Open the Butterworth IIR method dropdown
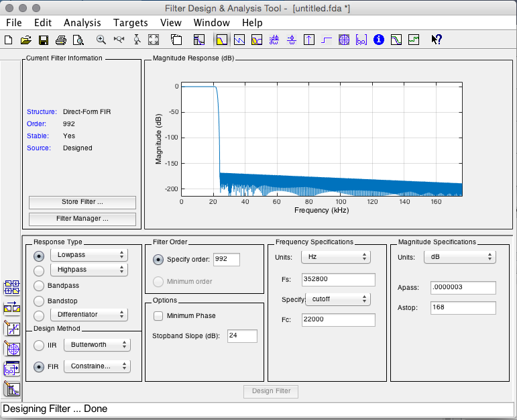This screenshot has width=517, height=420. [x=97, y=345]
